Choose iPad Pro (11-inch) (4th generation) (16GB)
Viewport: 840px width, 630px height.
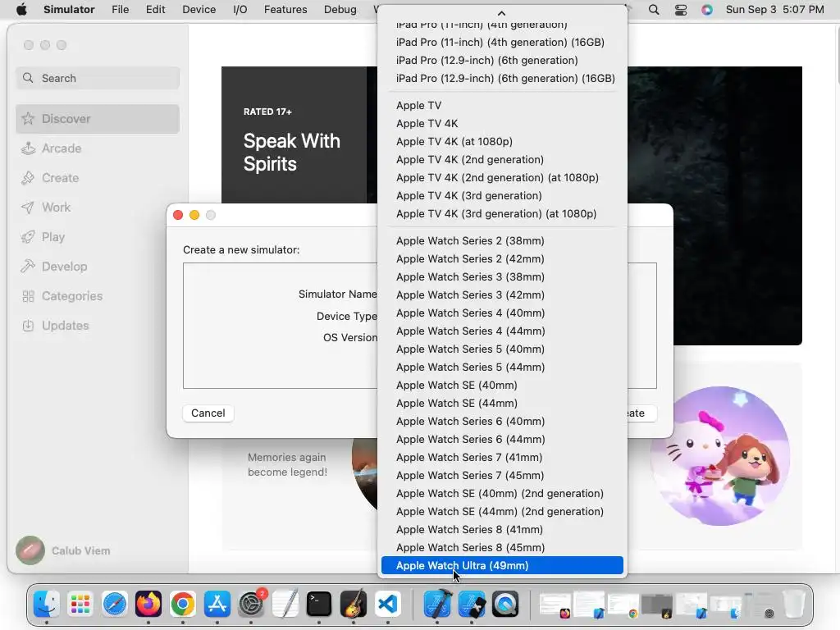502,42
